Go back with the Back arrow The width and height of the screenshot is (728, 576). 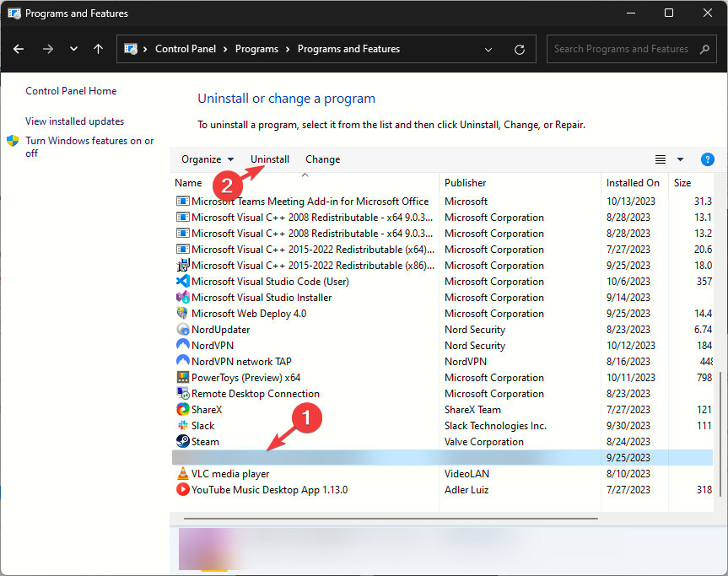click(x=19, y=49)
